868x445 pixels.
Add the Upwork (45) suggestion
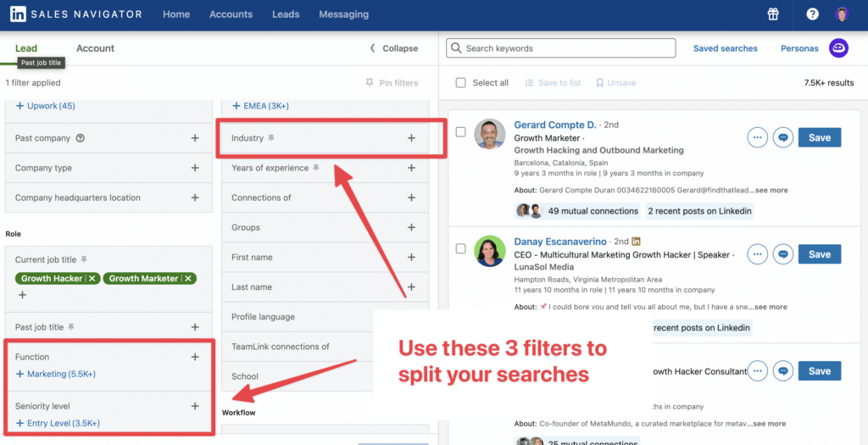click(x=46, y=106)
